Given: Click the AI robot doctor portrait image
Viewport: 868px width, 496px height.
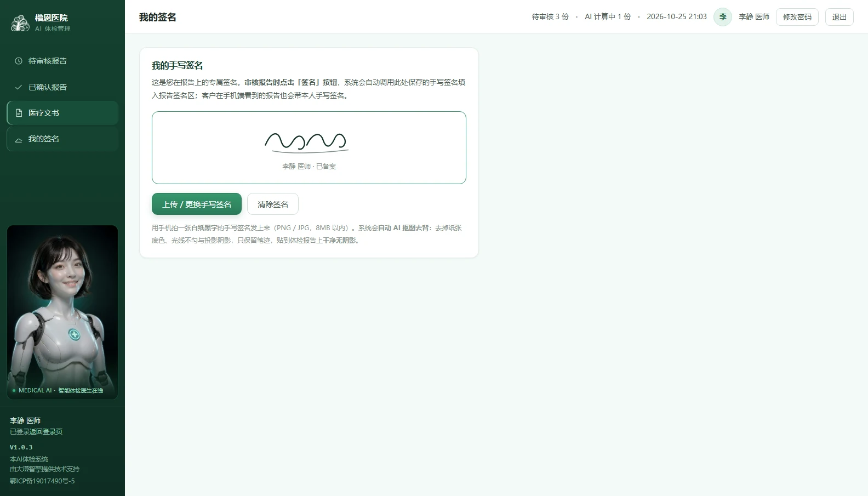Looking at the screenshot, I should point(62,312).
